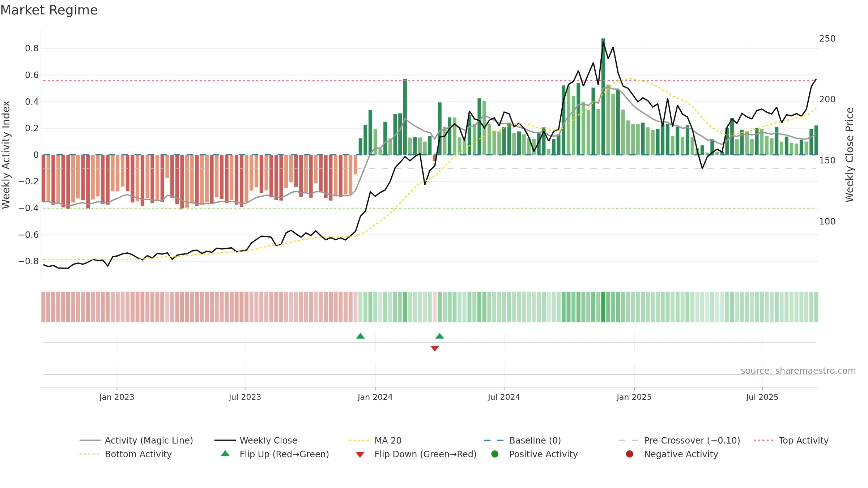
Task: Click the Jul 2023 axis label
Action: click(x=245, y=397)
